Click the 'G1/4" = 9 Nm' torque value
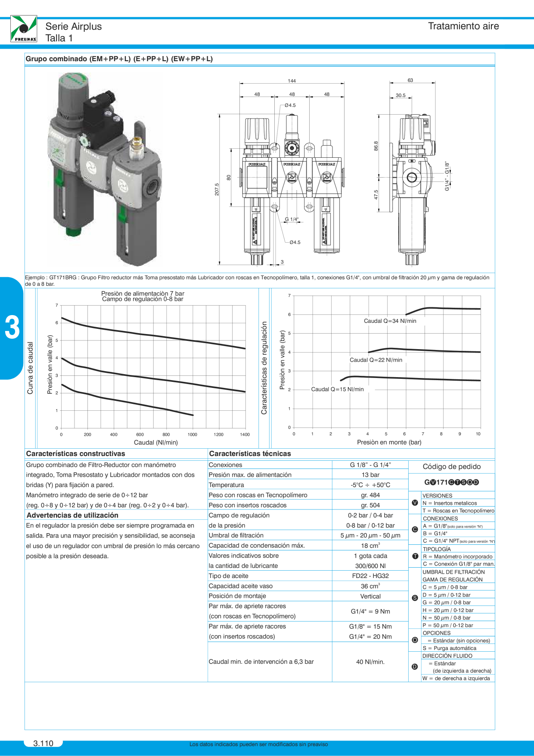 370,611
